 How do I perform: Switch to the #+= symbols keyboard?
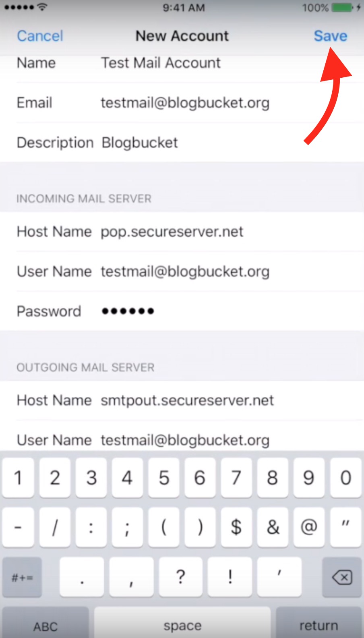click(22, 577)
